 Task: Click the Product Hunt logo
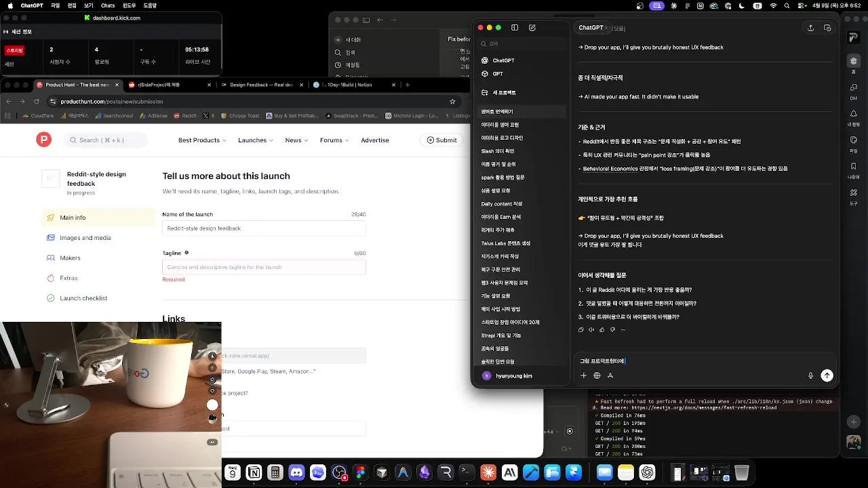(x=43, y=140)
